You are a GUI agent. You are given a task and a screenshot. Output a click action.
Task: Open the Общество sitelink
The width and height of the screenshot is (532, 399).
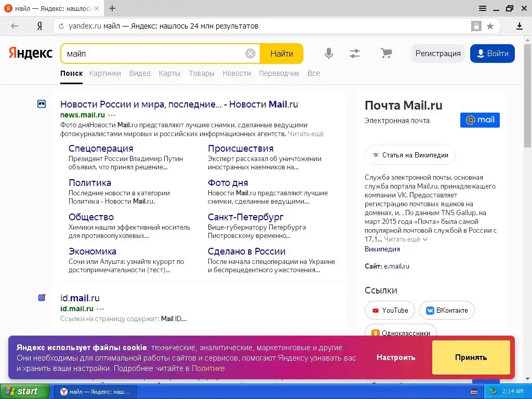(91, 217)
